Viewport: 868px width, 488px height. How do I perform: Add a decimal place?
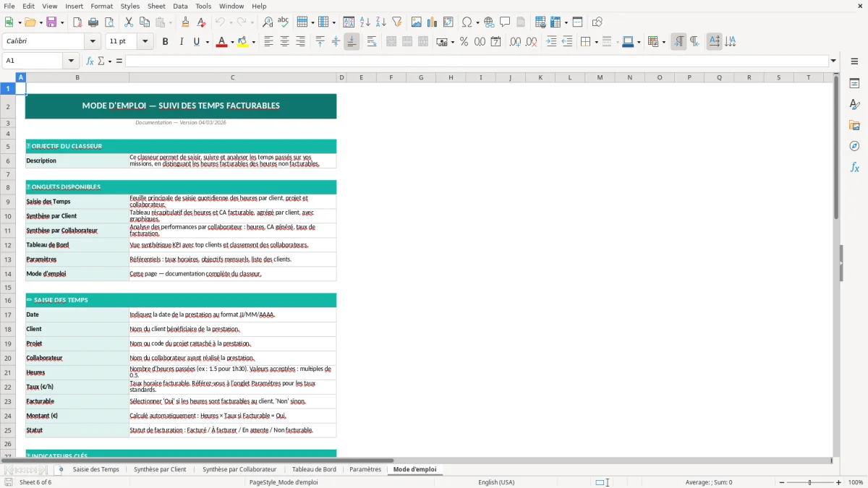click(x=515, y=42)
